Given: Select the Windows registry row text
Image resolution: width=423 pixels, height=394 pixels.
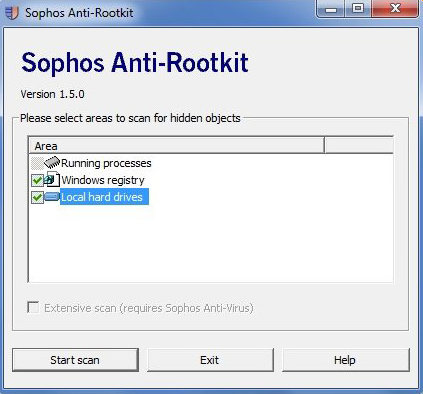Looking at the screenshot, I should coord(103,180).
